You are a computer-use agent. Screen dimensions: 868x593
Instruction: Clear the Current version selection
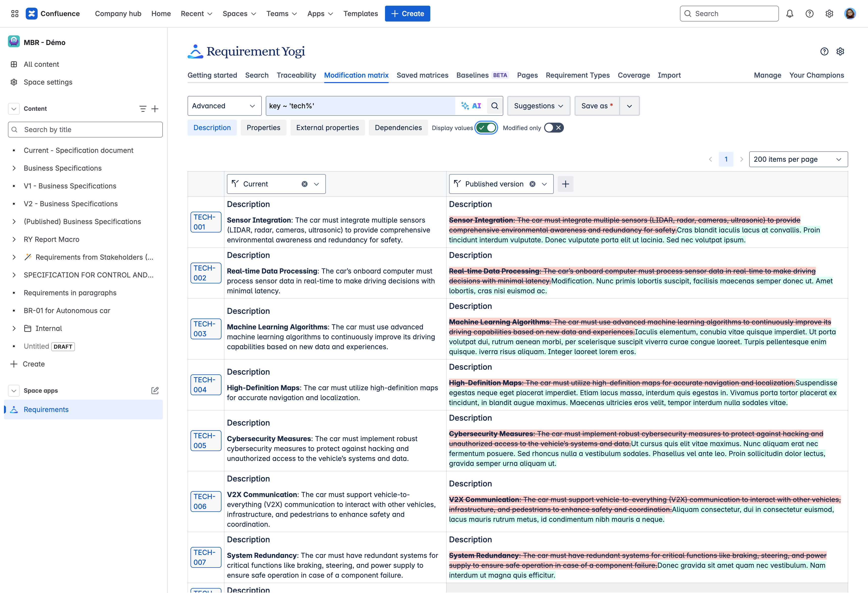tap(304, 184)
